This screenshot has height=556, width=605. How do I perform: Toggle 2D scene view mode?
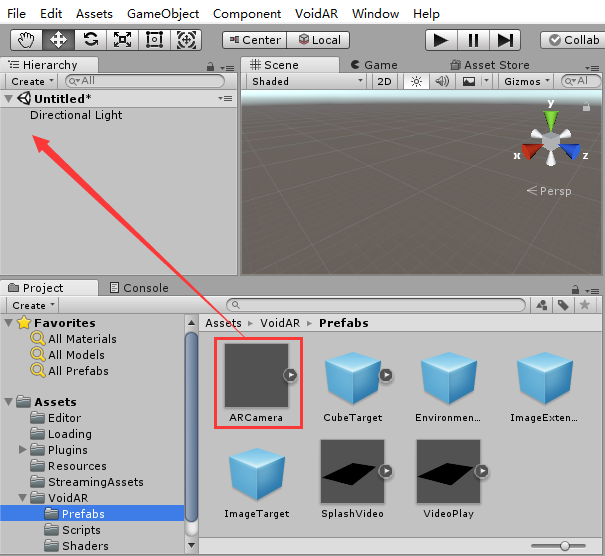click(x=384, y=81)
